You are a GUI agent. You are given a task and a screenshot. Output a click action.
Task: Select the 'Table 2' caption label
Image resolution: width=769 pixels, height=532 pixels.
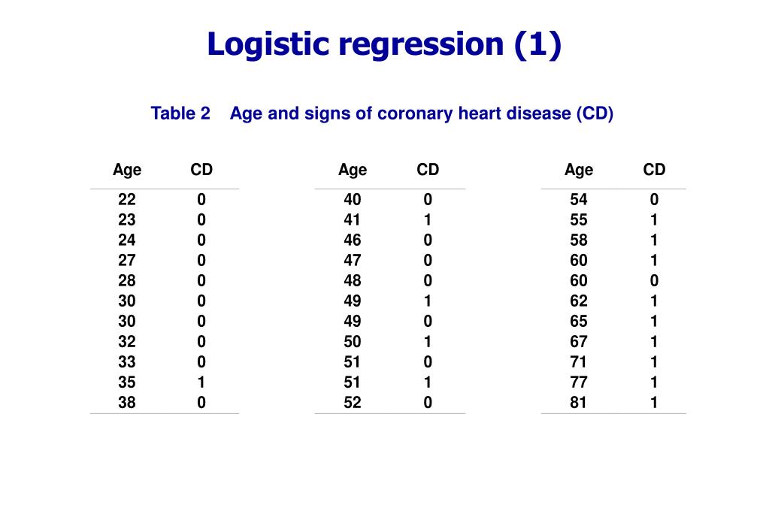(x=180, y=113)
